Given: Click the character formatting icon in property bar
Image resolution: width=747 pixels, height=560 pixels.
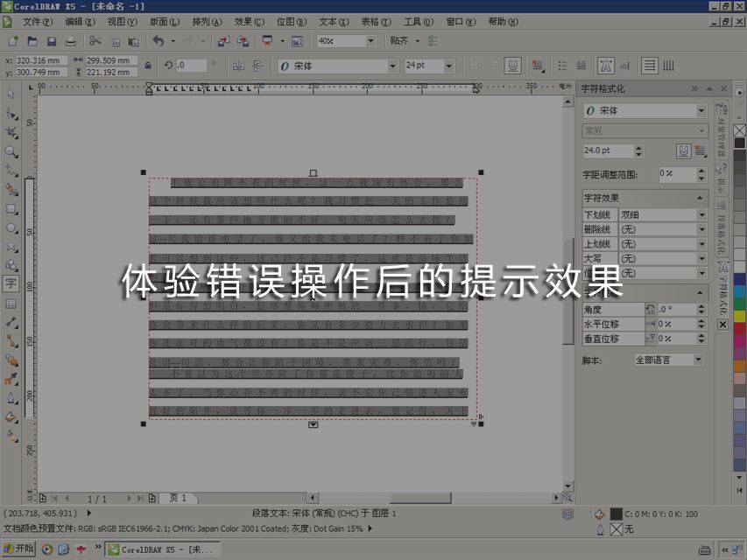Looking at the screenshot, I should pos(605,66).
